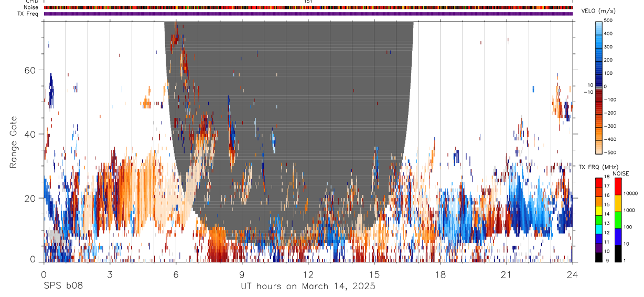Click the -500 label on velocity colorbar
This screenshot has height=297, width=644.
point(610,152)
